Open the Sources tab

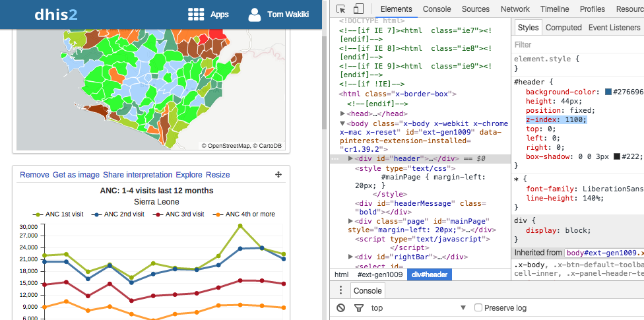pos(476,9)
